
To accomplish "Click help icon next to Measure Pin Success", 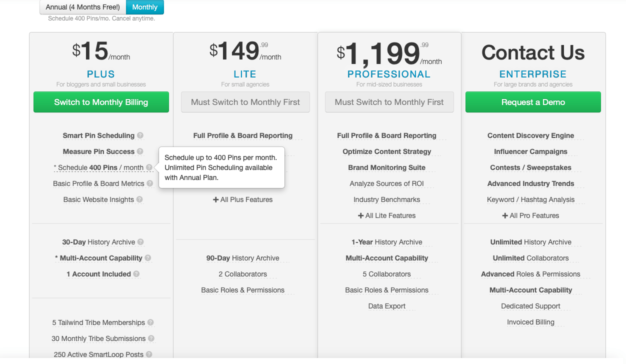I will click(x=140, y=151).
